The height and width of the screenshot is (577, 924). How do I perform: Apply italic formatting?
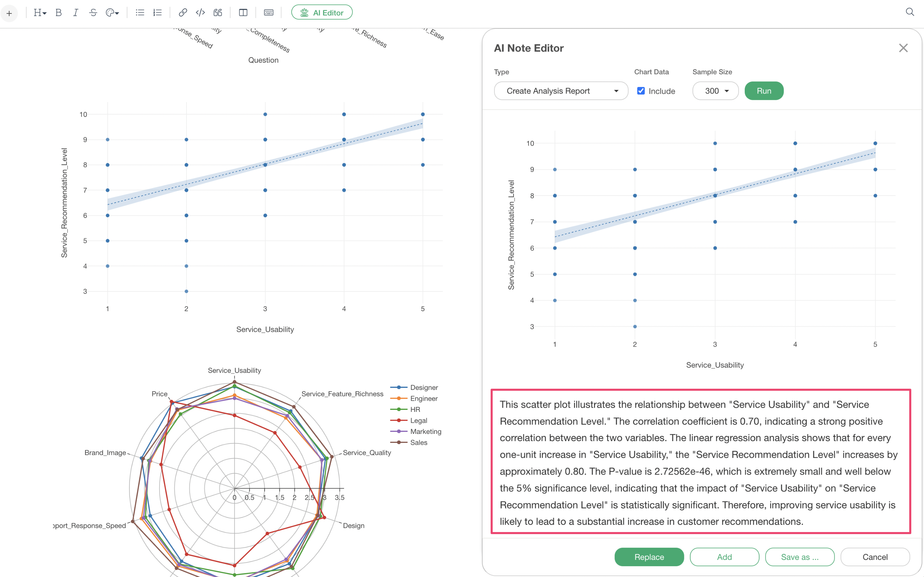pyautogui.click(x=76, y=12)
